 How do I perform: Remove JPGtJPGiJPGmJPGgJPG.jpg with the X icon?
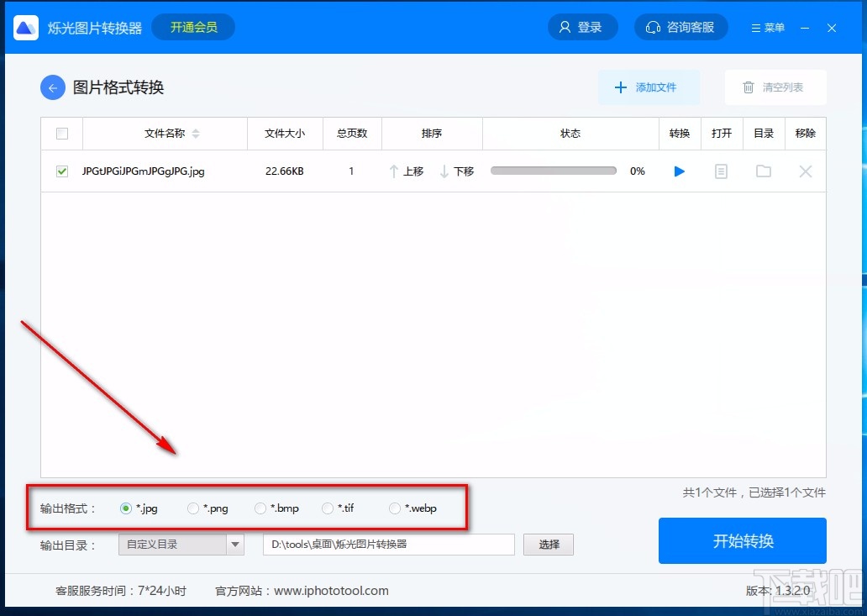pyautogui.click(x=805, y=171)
